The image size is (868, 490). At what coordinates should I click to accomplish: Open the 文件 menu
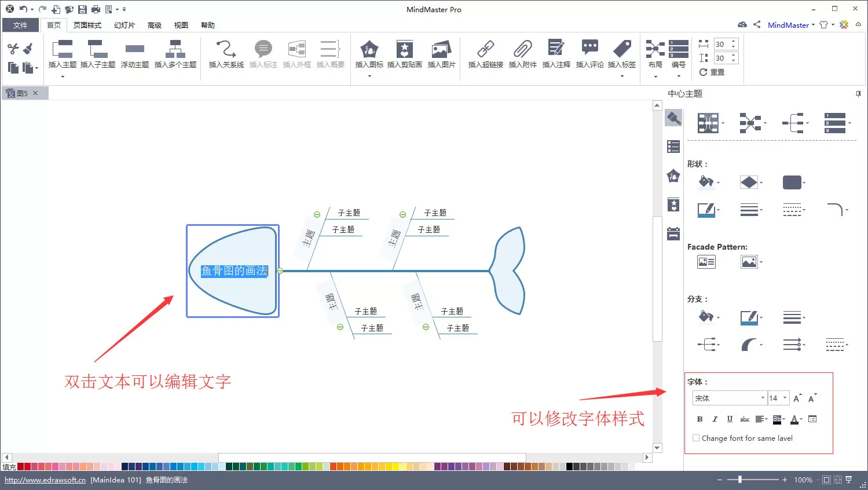pos(20,25)
